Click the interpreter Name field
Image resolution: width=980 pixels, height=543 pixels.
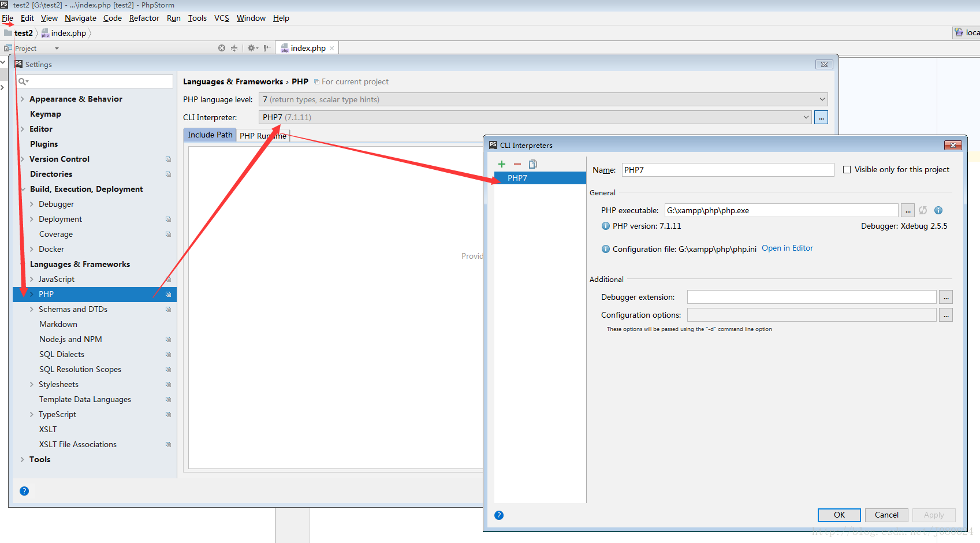point(728,170)
